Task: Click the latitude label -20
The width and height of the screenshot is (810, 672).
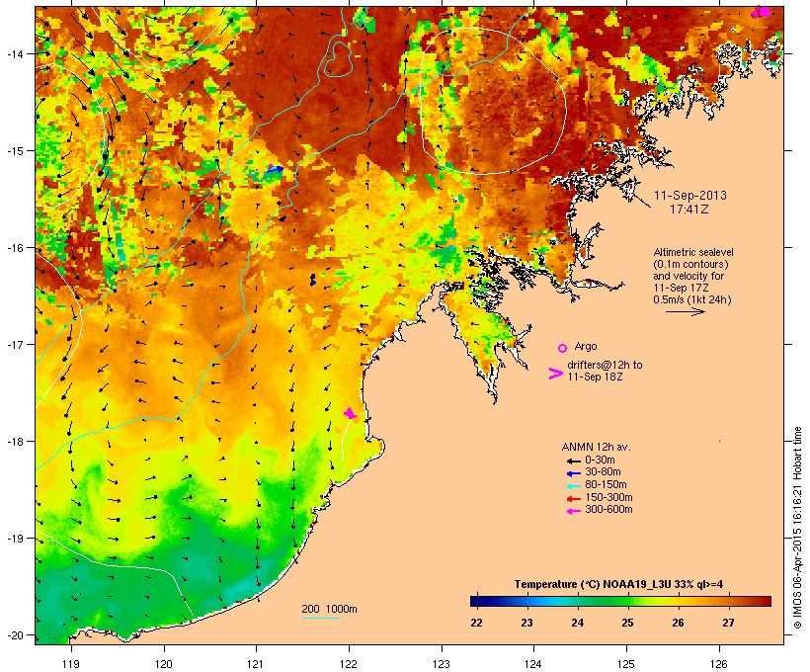Action: click(x=15, y=635)
